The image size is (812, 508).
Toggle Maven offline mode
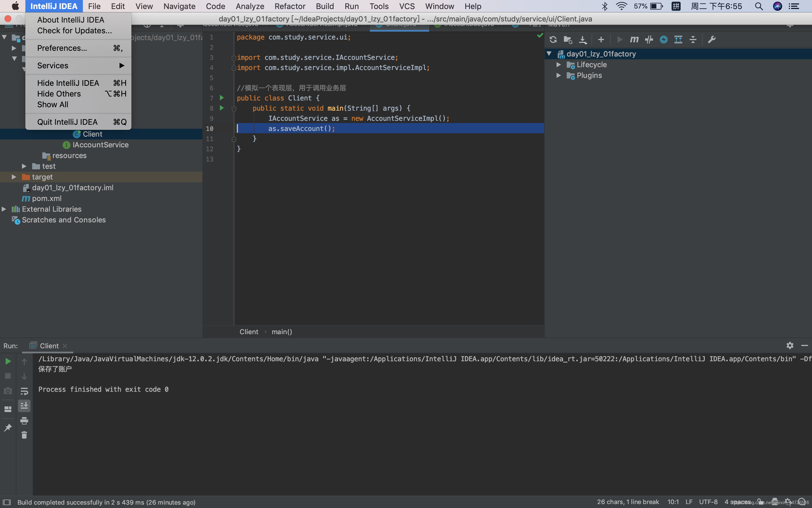click(x=649, y=40)
